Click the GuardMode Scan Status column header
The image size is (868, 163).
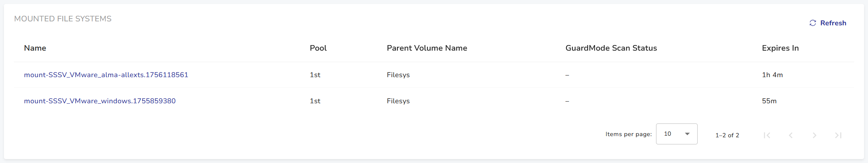pos(611,48)
